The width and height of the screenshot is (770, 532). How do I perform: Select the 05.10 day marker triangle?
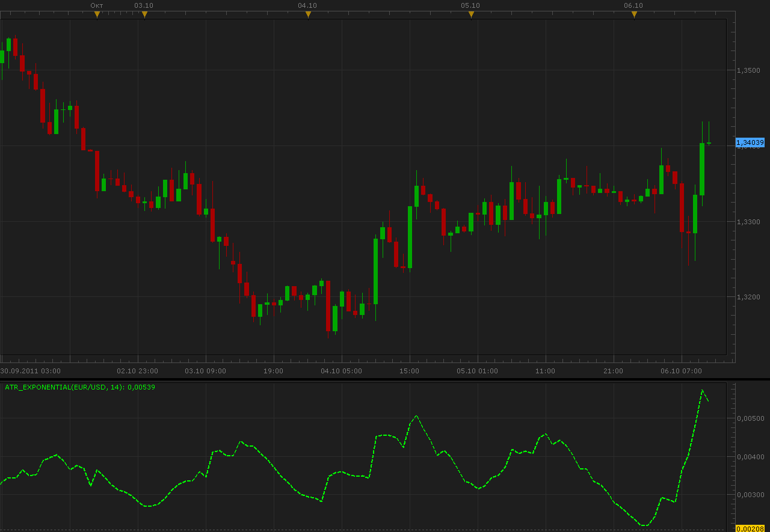pyautogui.click(x=471, y=14)
